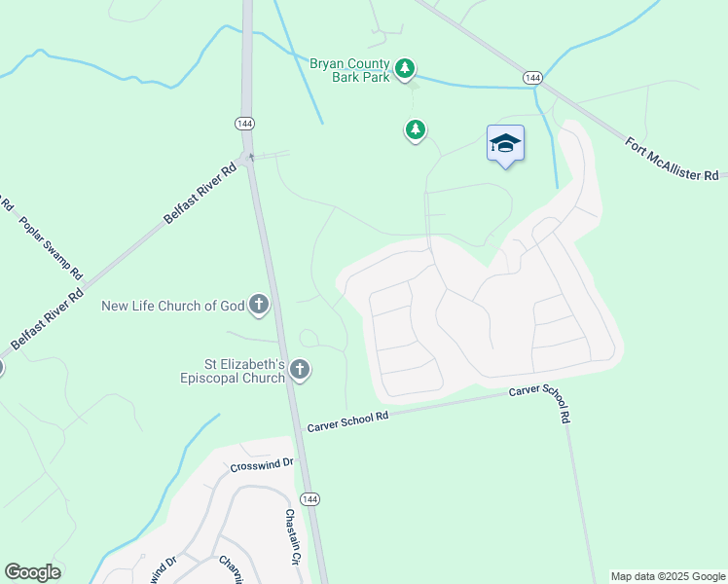Click the 144 shield north of the roundabout
Viewport: 728px width, 584px height.
[x=244, y=124]
